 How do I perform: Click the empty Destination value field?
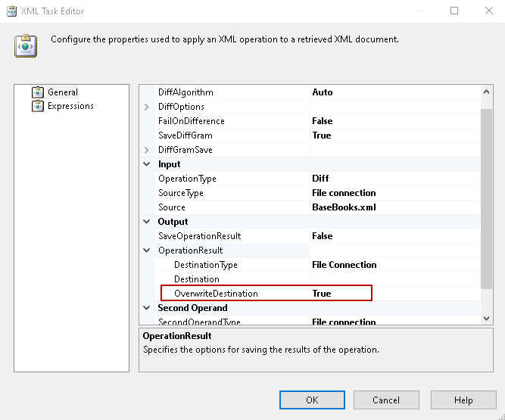coord(394,279)
